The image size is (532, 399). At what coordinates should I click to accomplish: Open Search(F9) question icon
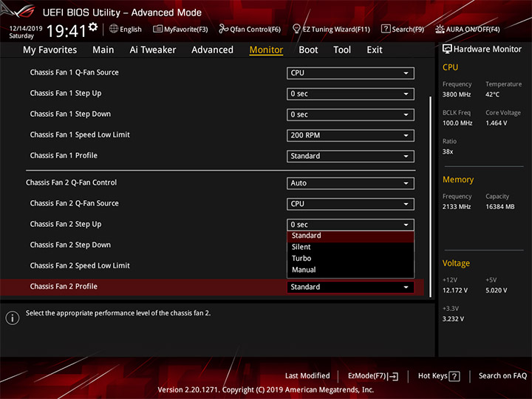[x=386, y=29]
